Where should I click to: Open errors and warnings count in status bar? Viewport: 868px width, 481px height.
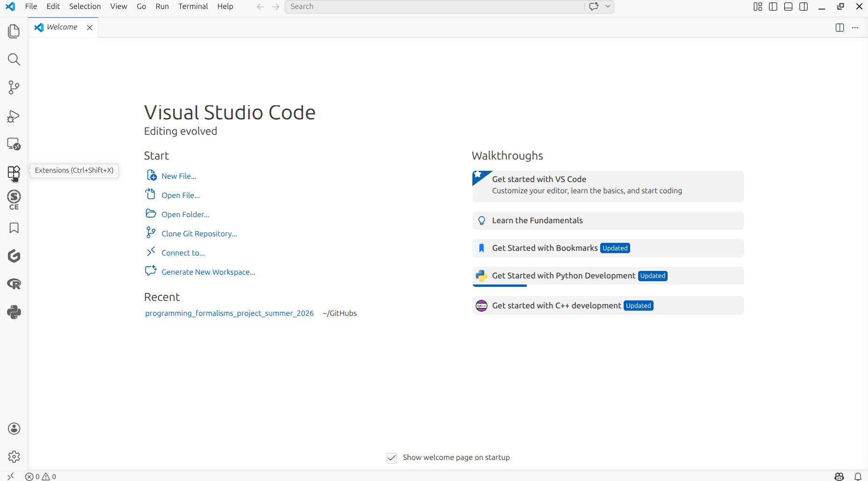(41, 476)
